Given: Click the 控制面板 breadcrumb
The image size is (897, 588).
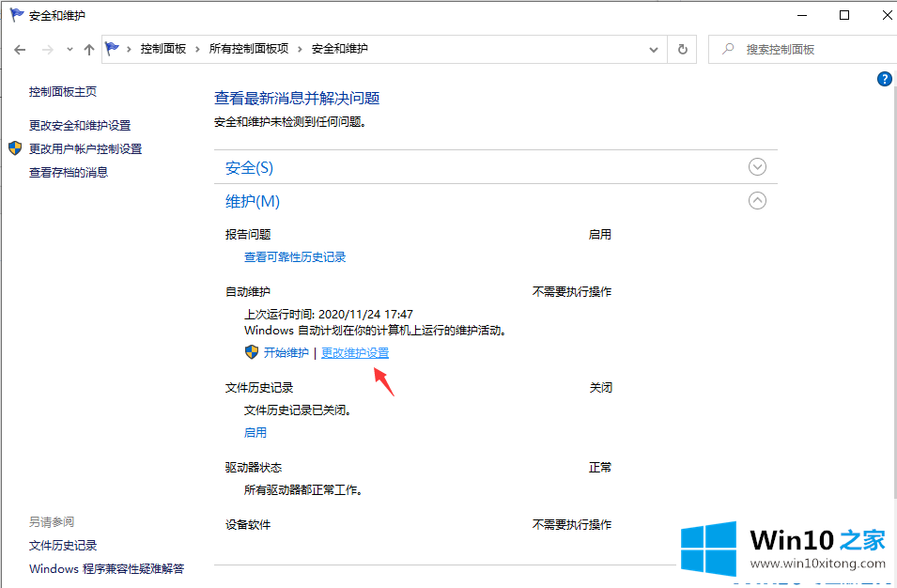Looking at the screenshot, I should click(163, 49).
